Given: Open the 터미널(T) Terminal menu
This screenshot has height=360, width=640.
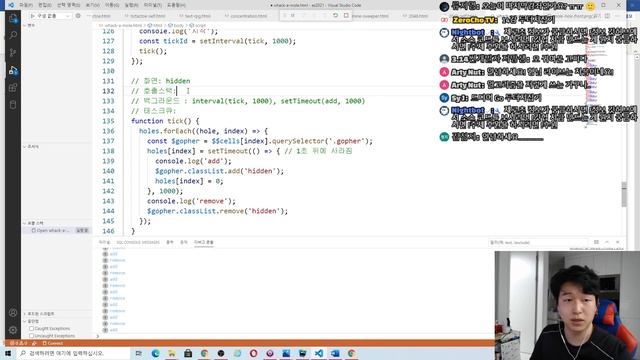Looking at the screenshot, I should 153,5.
